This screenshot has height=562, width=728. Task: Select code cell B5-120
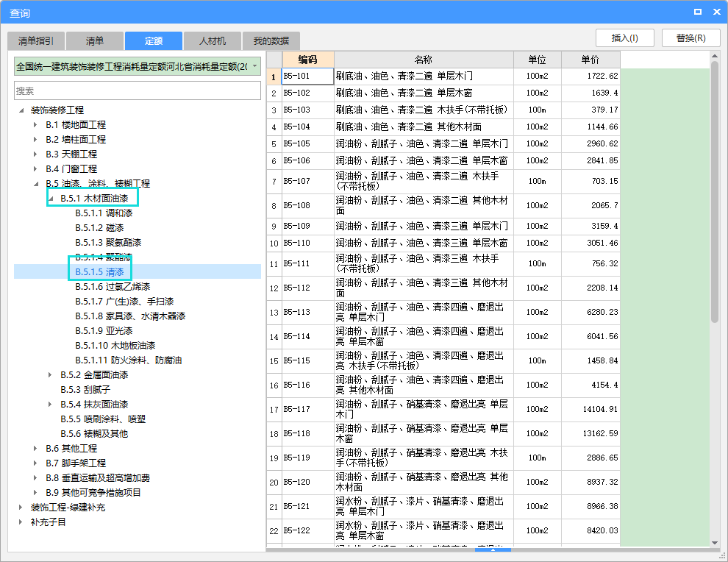point(308,482)
